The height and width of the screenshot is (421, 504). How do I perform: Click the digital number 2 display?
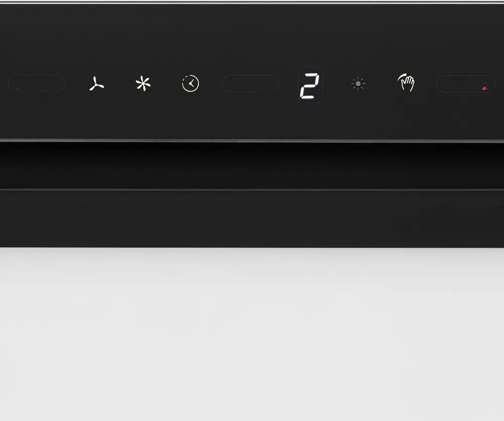click(310, 84)
